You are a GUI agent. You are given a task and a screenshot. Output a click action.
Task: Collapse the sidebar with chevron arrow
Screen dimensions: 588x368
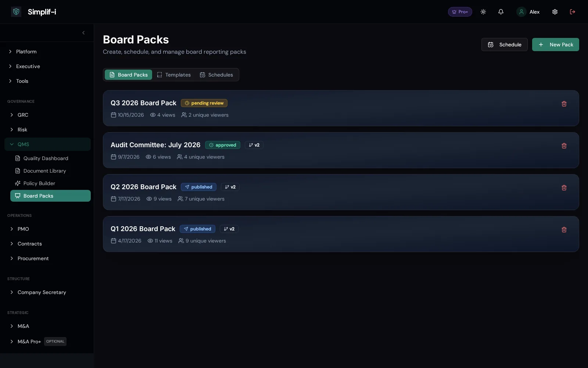[x=83, y=33]
